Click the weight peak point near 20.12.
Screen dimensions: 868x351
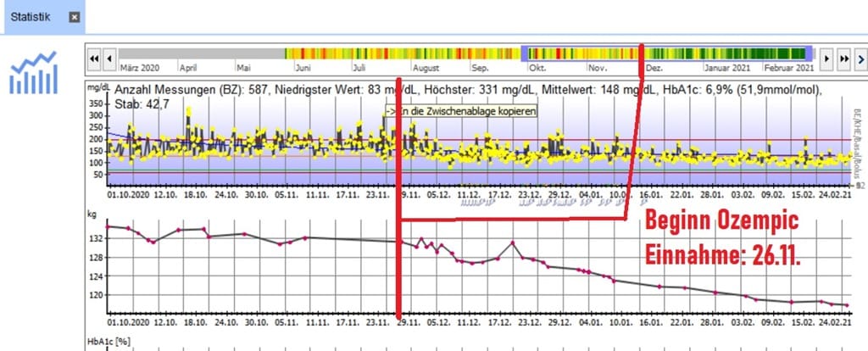[513, 242]
